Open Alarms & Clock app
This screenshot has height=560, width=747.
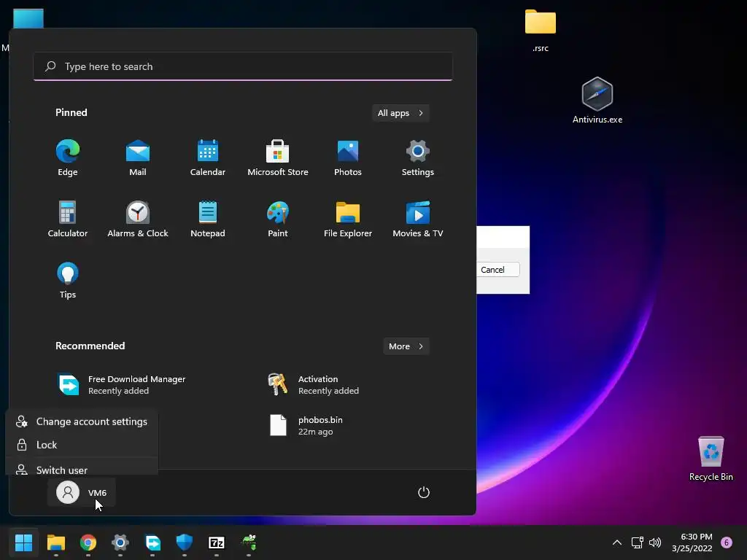(138, 219)
